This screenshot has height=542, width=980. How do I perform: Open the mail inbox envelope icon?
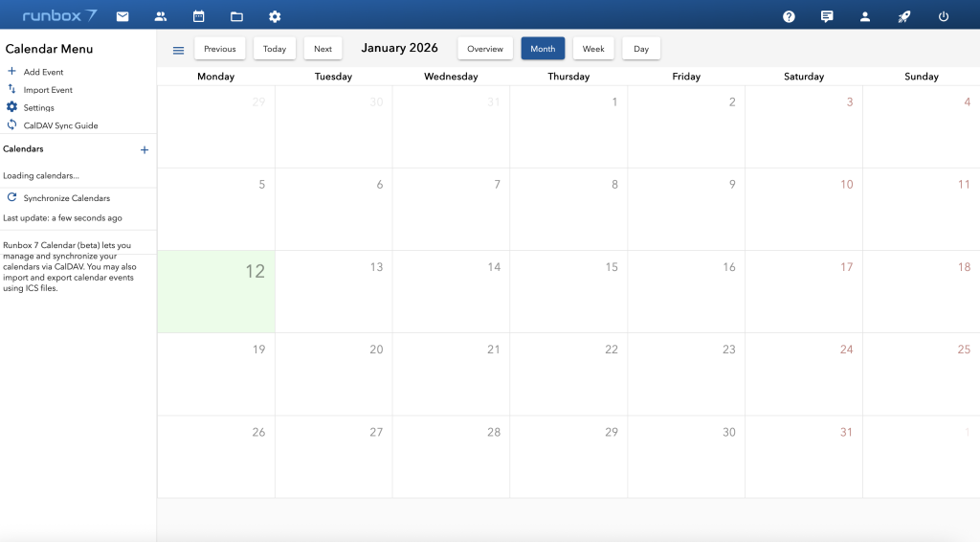[x=122, y=16]
